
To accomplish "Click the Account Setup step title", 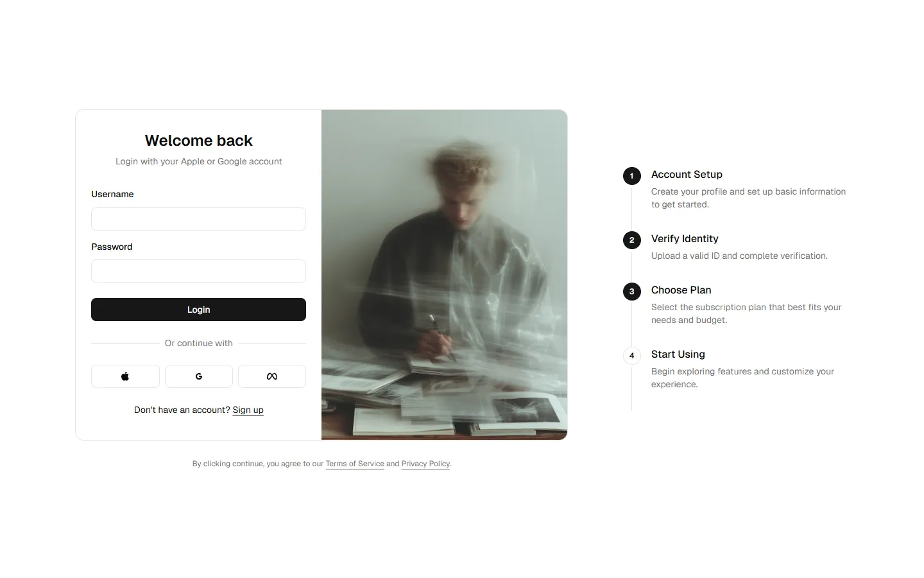I will click(x=687, y=175).
